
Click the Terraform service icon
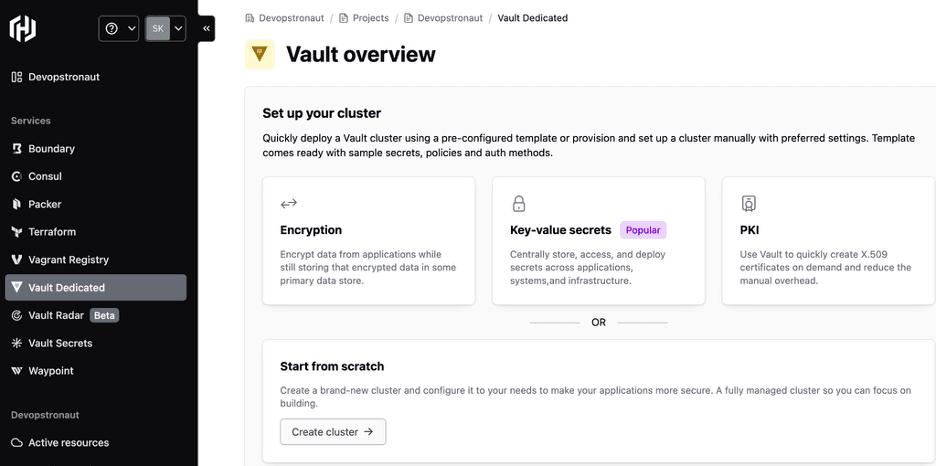pos(17,232)
